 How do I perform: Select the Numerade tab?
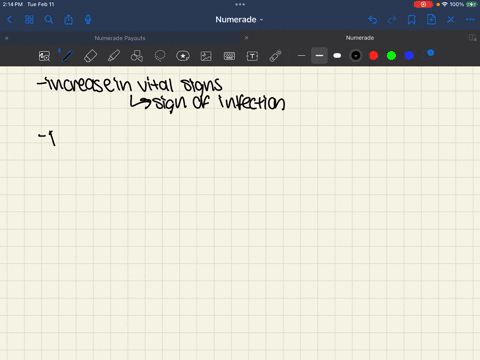(x=360, y=38)
